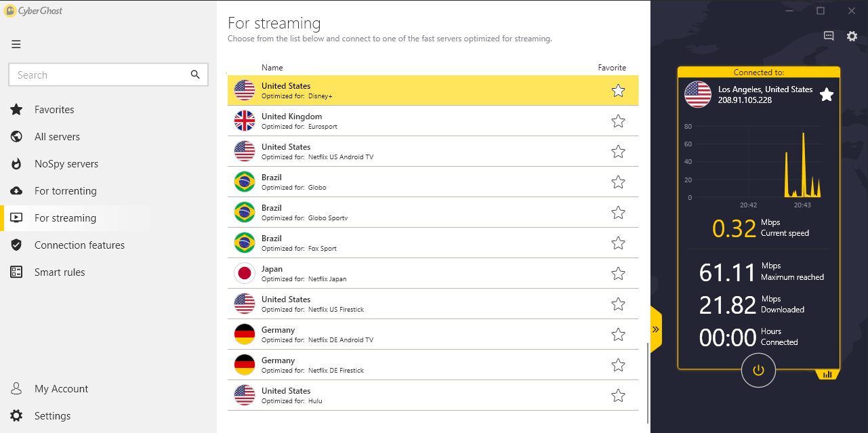Click the United Kingdom flag icon

coord(244,121)
